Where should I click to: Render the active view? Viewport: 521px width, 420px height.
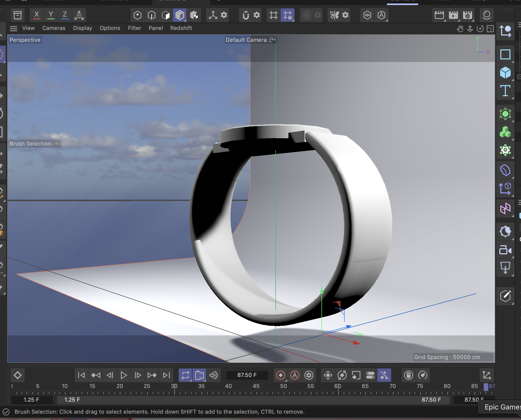click(x=439, y=15)
